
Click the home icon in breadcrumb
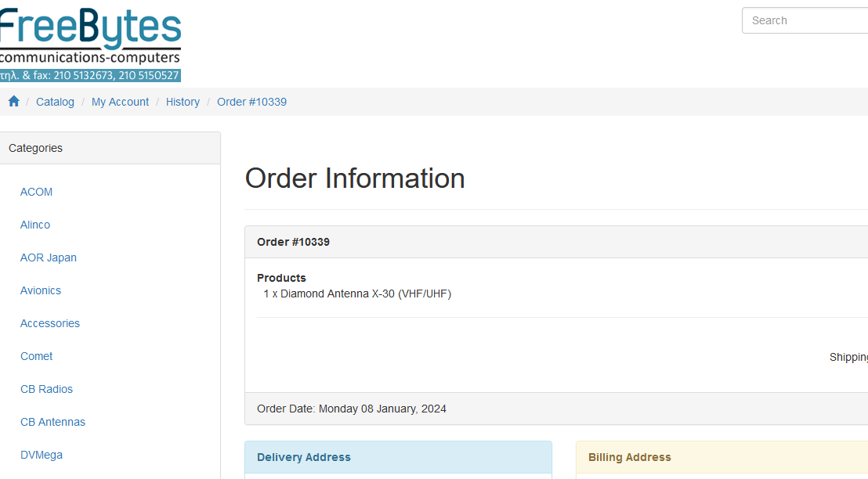13,102
